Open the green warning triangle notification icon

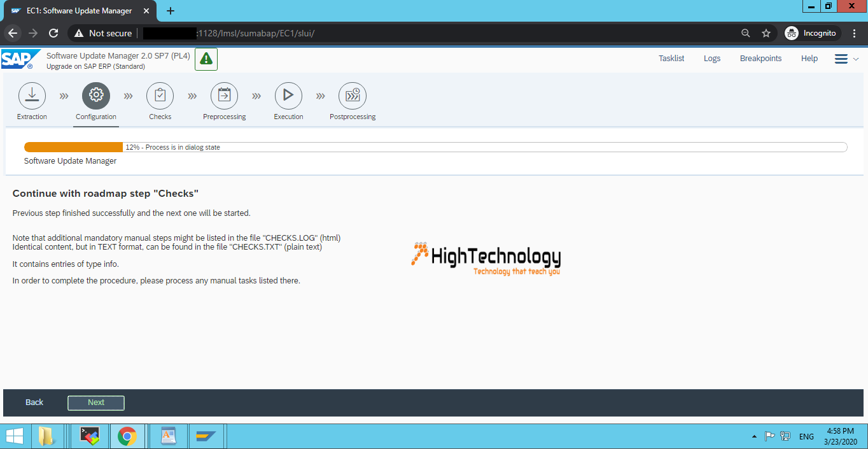[206, 59]
